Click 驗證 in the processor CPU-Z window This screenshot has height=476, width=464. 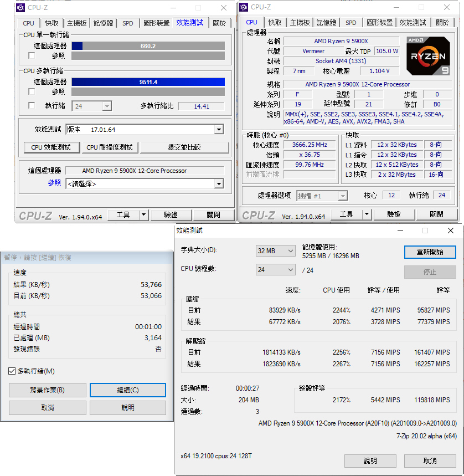(x=394, y=214)
